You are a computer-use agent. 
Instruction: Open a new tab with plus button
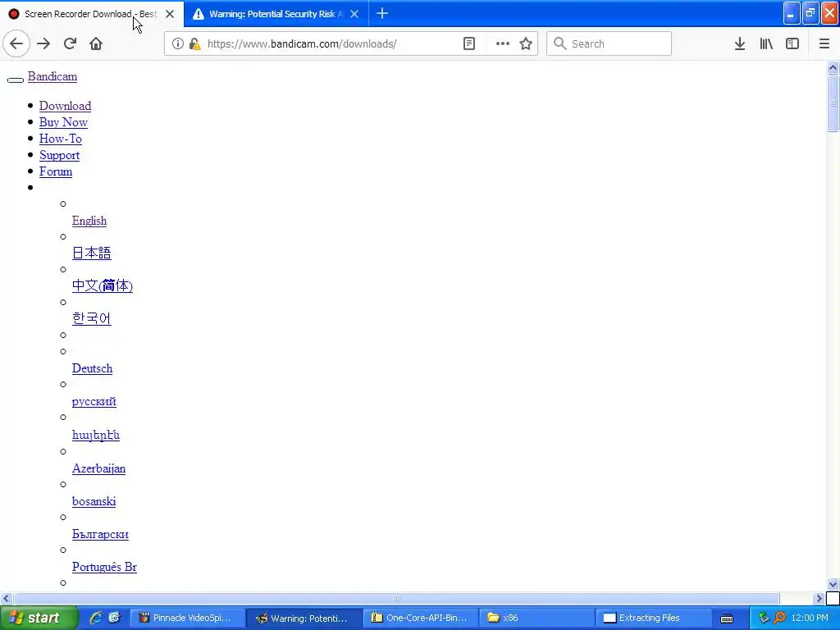[x=382, y=14]
